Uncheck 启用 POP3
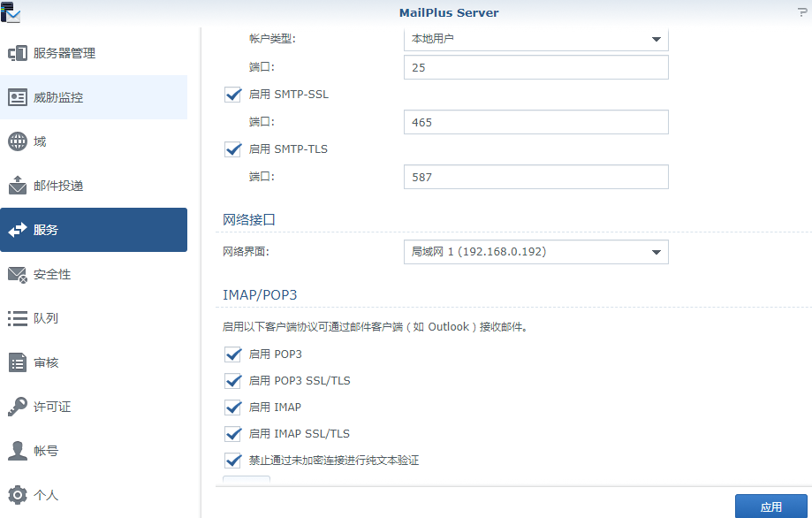Image resolution: width=812 pixels, height=518 pixels. [x=232, y=354]
